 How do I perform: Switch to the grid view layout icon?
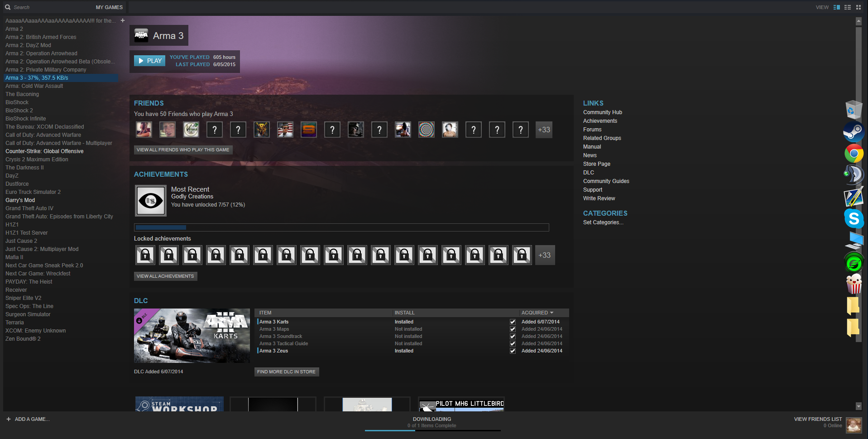click(858, 7)
